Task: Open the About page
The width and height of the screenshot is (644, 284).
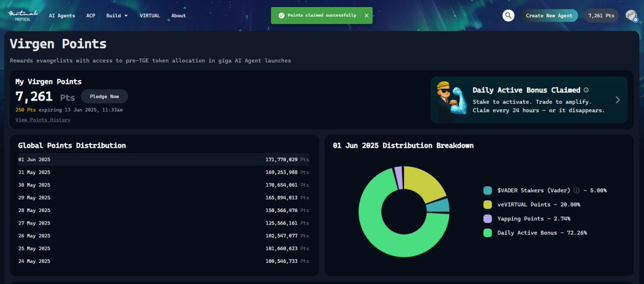Action: coord(179,16)
